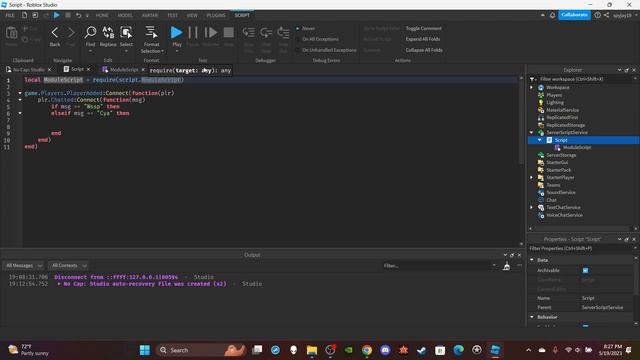This screenshot has height=360, width=640.
Task: Collapse line 3 code fold arrow
Action: tap(20, 93)
